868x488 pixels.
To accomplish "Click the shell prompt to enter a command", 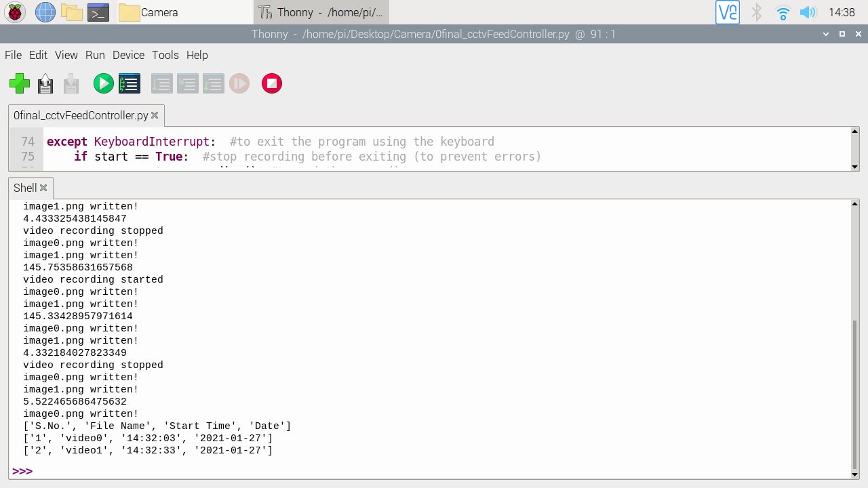I will coord(41,470).
